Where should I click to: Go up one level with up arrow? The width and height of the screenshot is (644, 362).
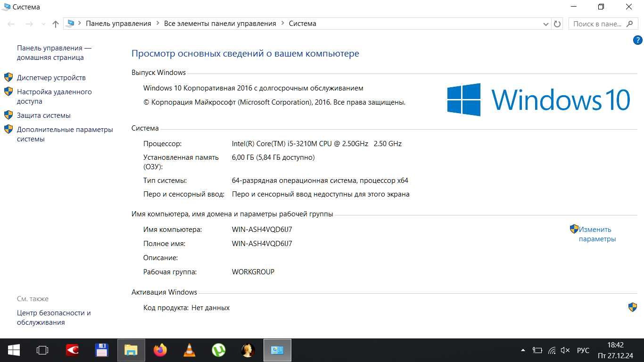click(x=56, y=24)
